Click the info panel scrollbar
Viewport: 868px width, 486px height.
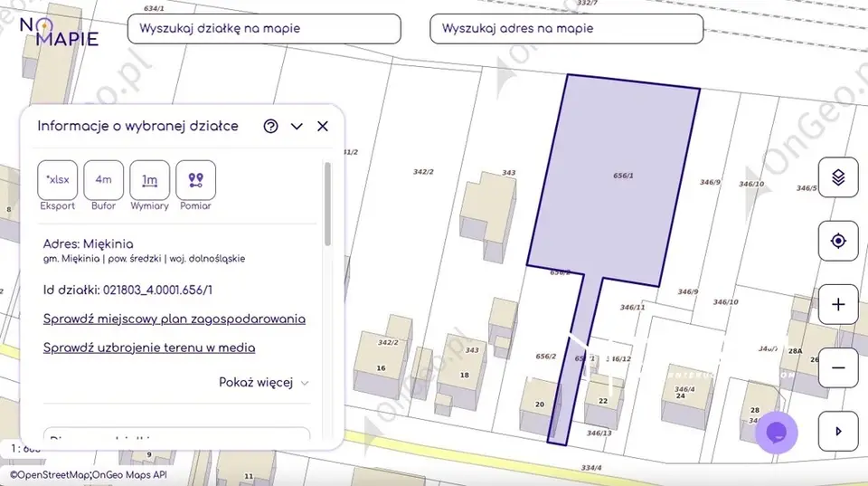point(327,204)
